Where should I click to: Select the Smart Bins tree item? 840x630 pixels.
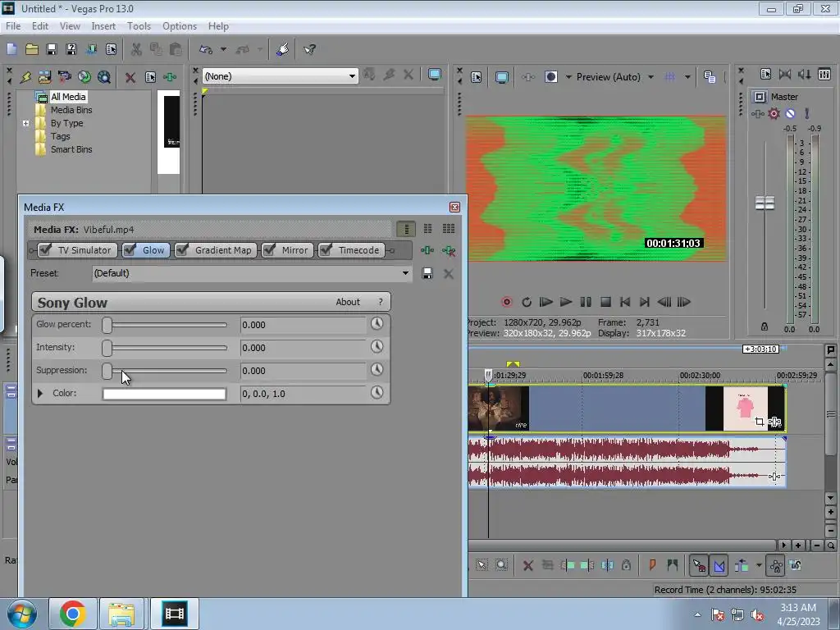(x=71, y=149)
